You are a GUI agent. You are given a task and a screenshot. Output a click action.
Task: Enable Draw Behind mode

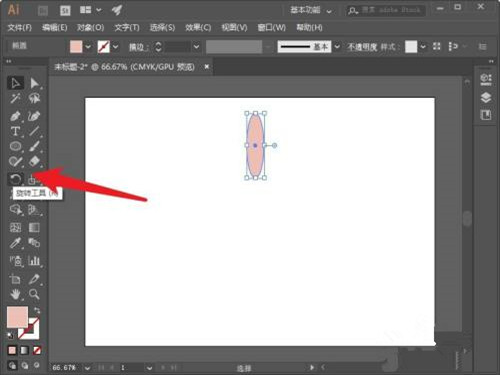25,365
